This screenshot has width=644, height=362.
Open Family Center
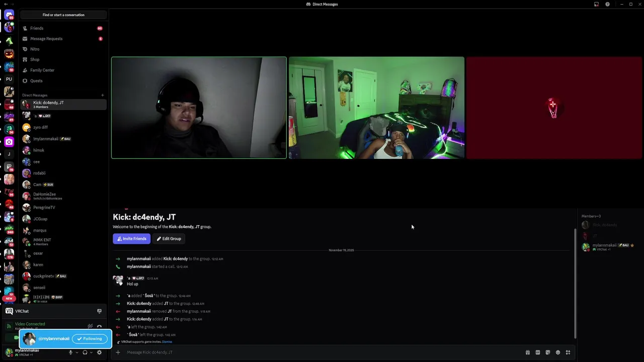(63, 70)
